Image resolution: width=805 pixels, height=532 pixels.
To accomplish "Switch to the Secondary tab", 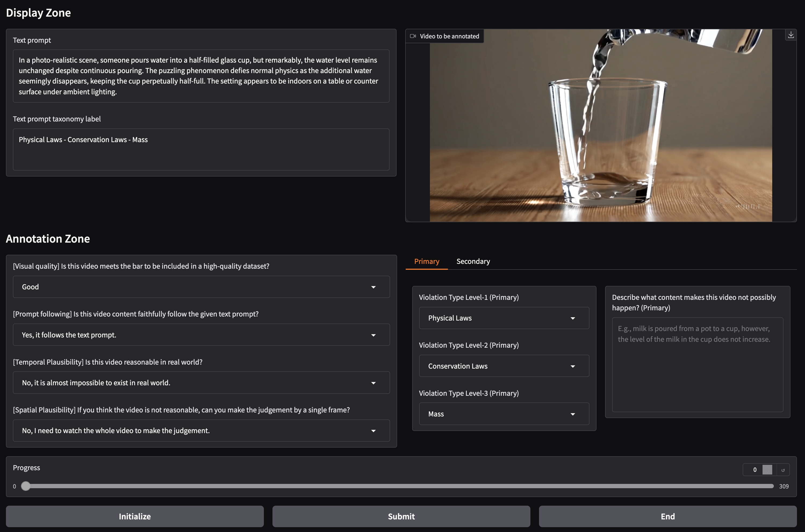I will pyautogui.click(x=473, y=261).
